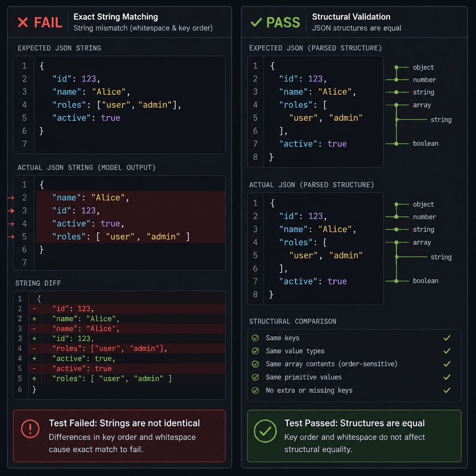Click the green tick ending No extra or missing keys row
Image resolution: width=476 pixels, height=476 pixels.
click(x=447, y=390)
